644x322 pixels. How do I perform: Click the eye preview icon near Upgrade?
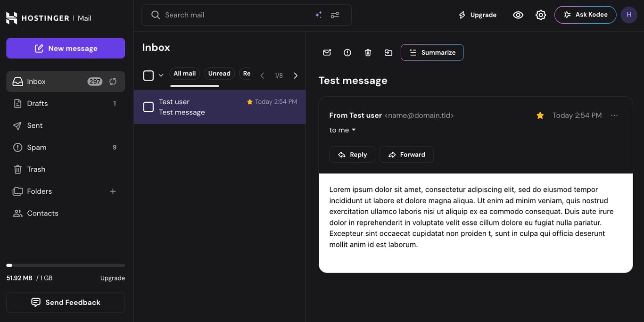[518, 15]
